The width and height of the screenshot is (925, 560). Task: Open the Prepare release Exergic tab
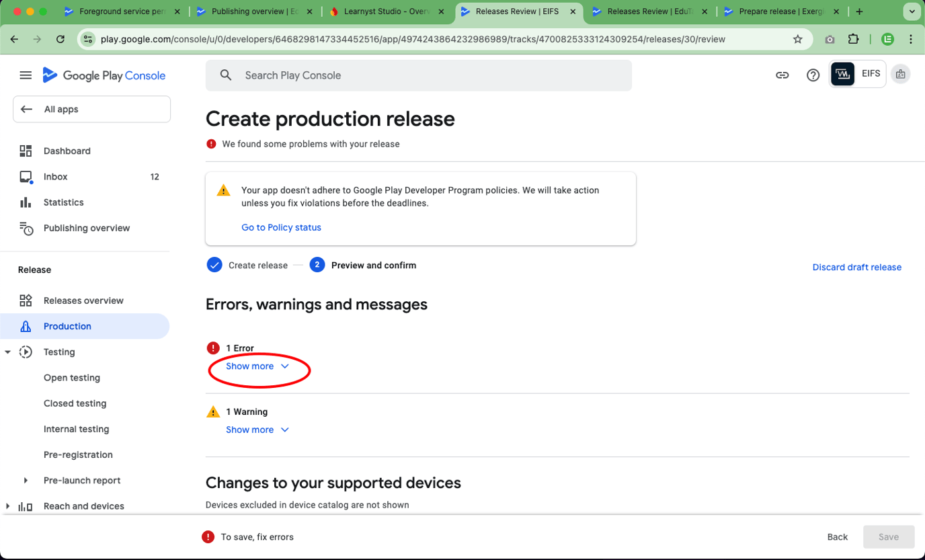pyautogui.click(x=780, y=11)
